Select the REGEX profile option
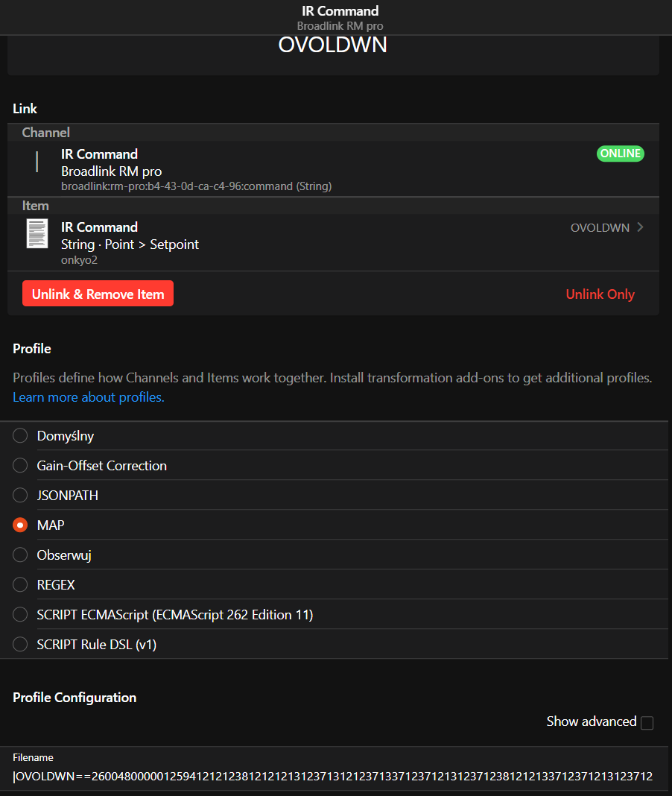 click(20, 585)
